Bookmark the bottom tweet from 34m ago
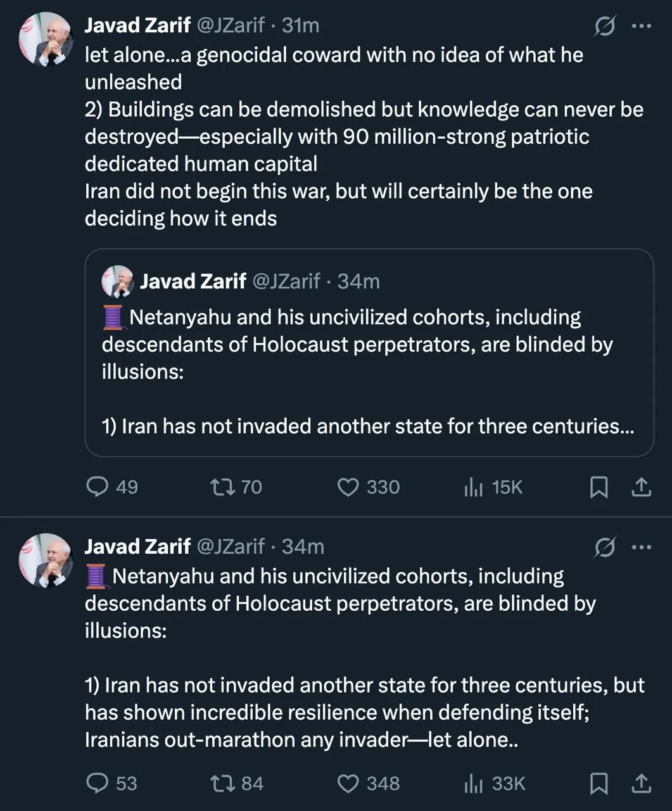Viewport: 672px width, 811px height. tap(599, 784)
